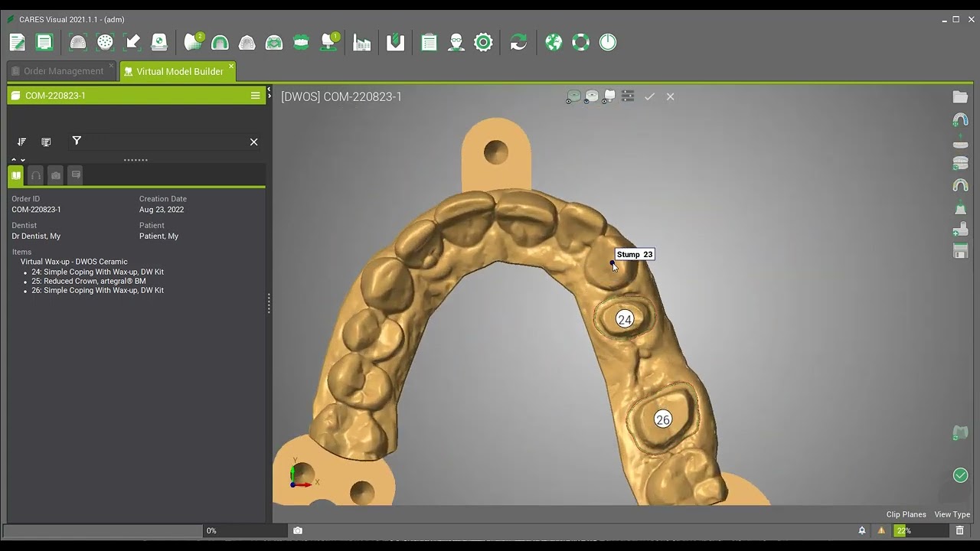Click the implant icon with badge 1
Image resolution: width=980 pixels, height=551 pixels.
pos(329,42)
